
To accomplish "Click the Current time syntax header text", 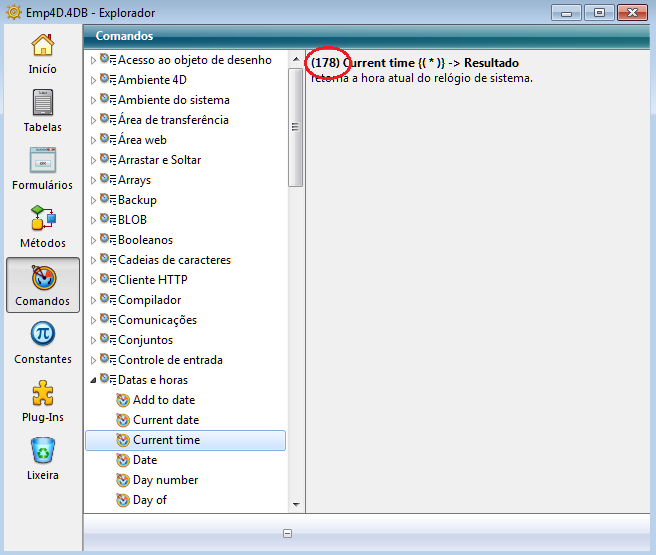I will click(415, 63).
